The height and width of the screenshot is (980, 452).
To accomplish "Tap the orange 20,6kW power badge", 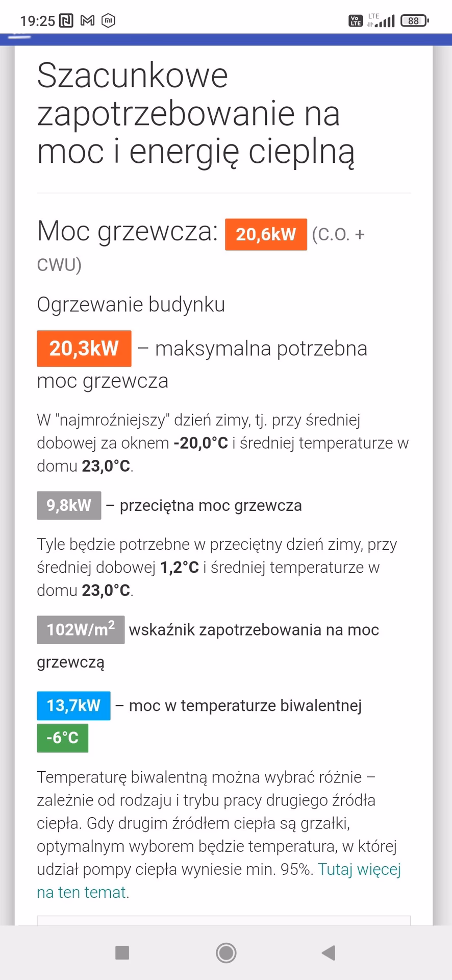I will point(265,234).
